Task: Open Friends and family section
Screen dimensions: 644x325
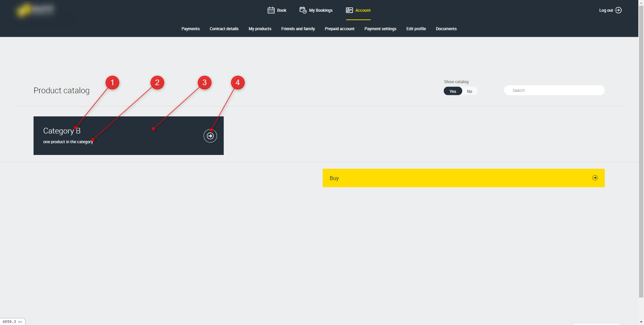Action: coord(298,29)
